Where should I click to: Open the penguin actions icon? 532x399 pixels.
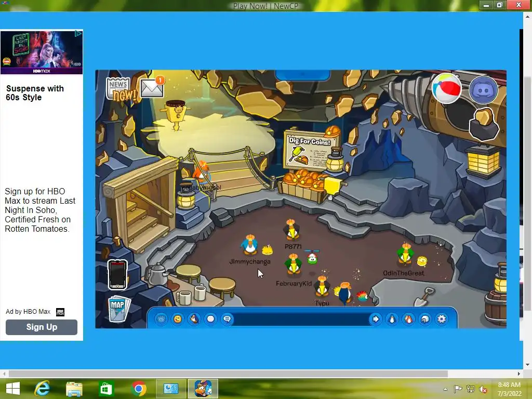point(194,319)
